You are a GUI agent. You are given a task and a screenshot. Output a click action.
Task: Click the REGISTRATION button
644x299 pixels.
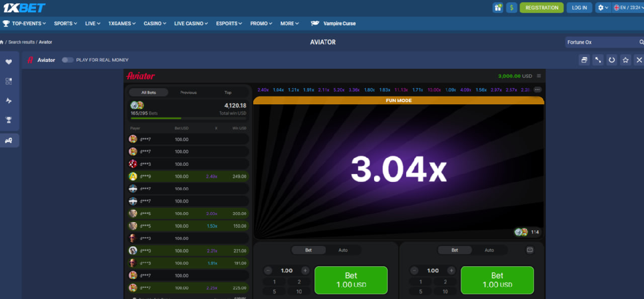click(x=541, y=8)
